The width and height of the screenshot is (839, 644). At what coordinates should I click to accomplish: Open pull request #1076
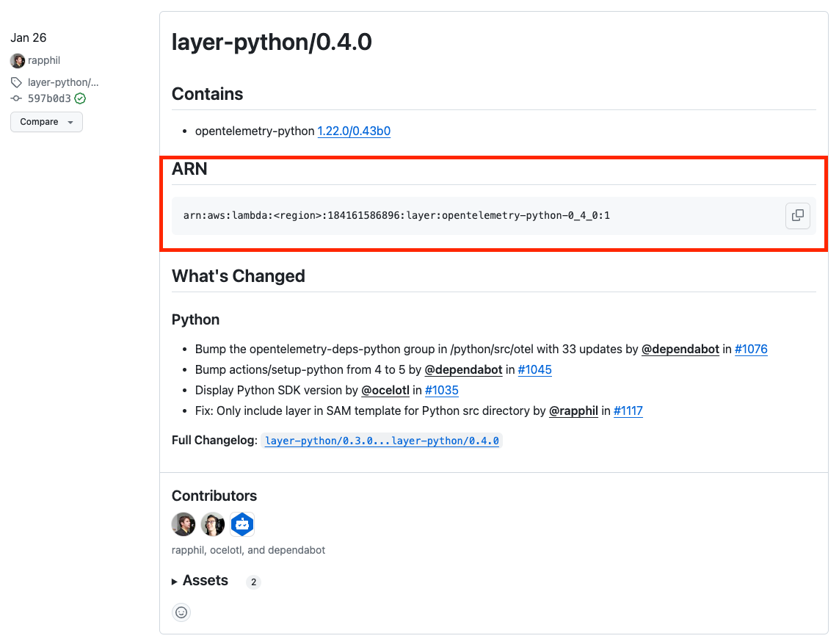(x=751, y=349)
